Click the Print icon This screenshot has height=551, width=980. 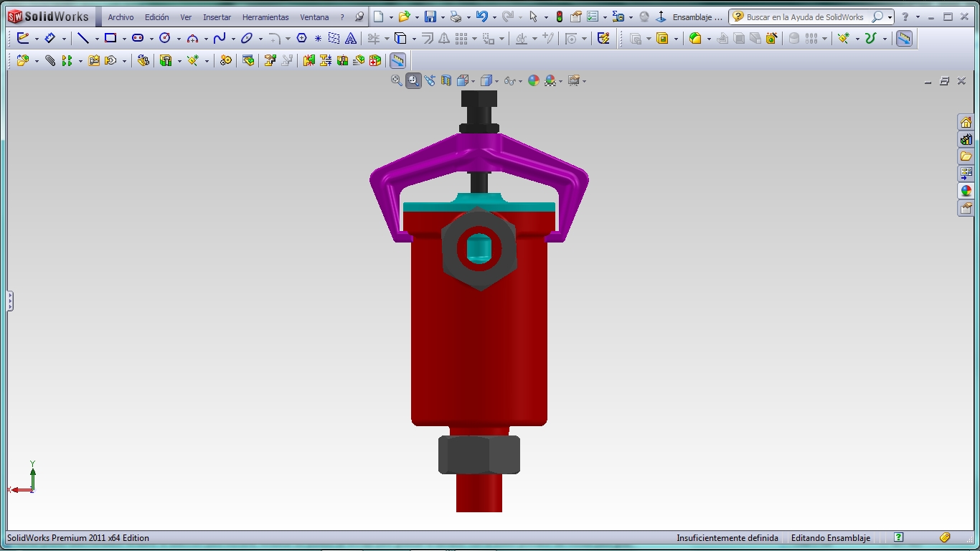pos(456,17)
